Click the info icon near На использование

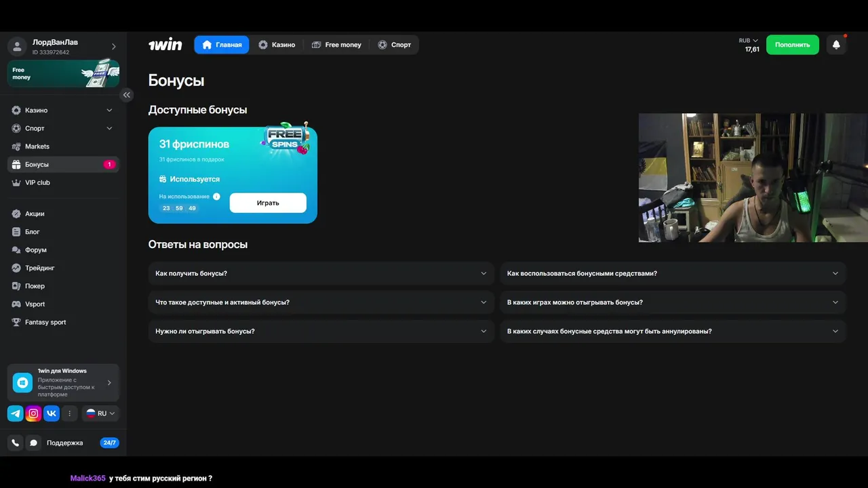point(216,197)
